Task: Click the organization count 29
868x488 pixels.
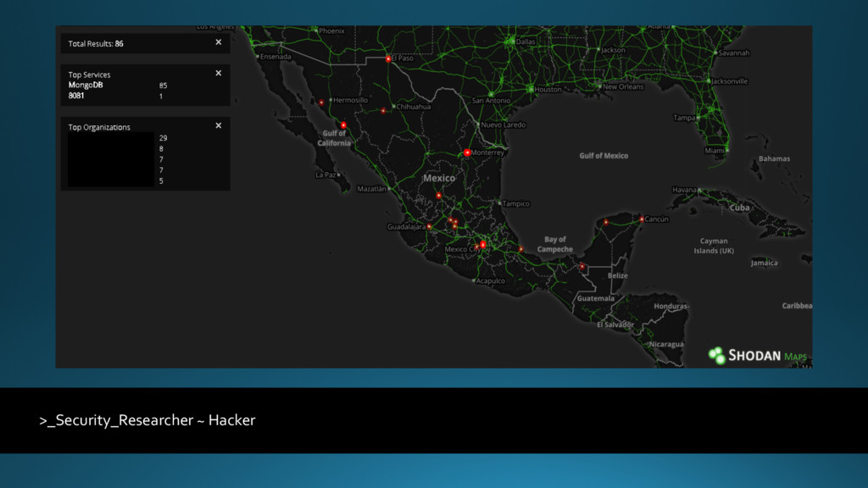Action: 163,138
